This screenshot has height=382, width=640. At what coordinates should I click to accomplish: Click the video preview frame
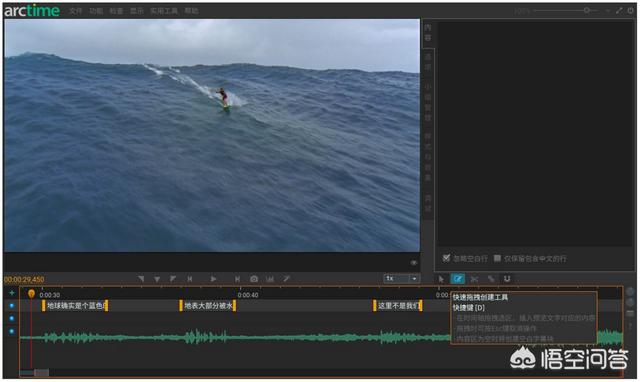(212, 135)
